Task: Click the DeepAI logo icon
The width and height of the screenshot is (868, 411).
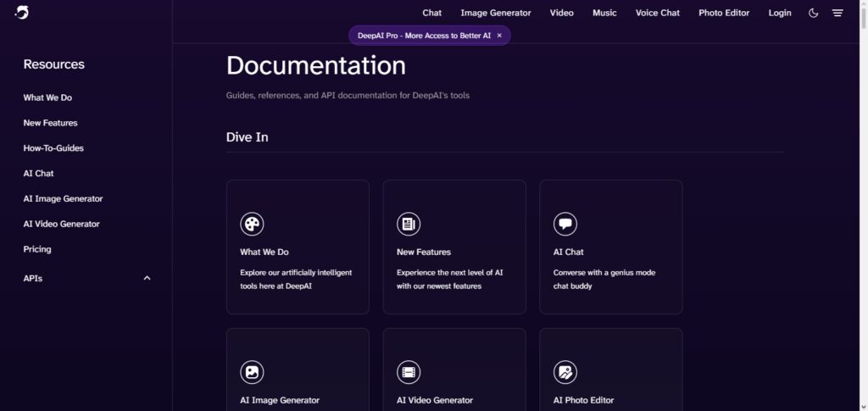Action: click(21, 12)
